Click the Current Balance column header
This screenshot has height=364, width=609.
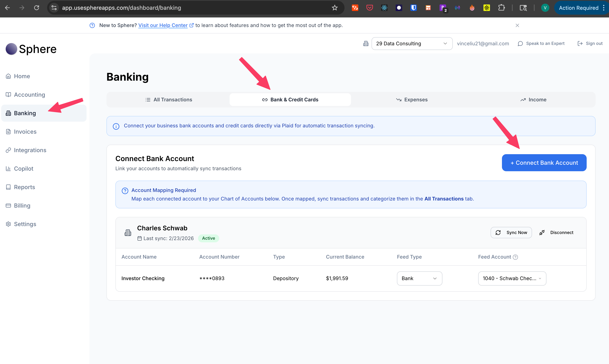point(345,257)
